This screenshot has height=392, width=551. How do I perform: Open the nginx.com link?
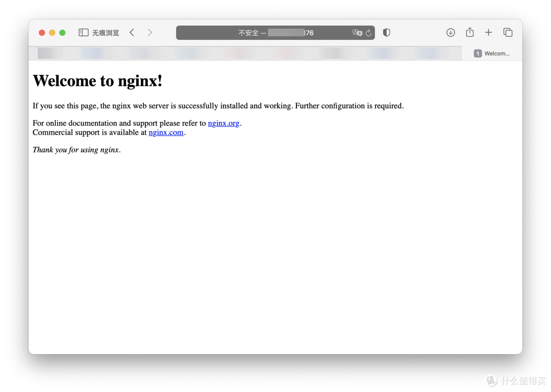[166, 132]
